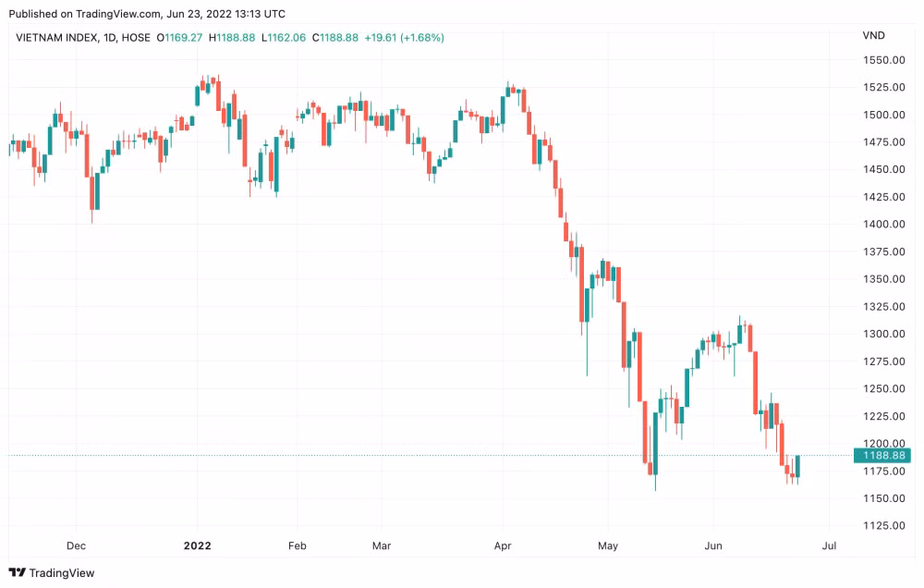Screen dimensions: 924x588
Task: Open the TradingView wordmark link
Action: coord(62,572)
